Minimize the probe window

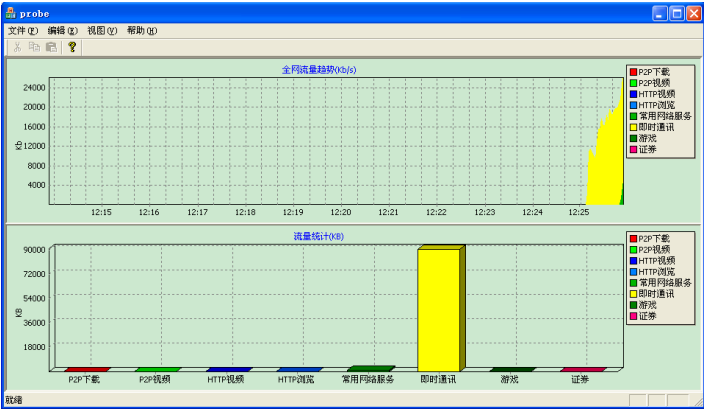click(x=660, y=14)
